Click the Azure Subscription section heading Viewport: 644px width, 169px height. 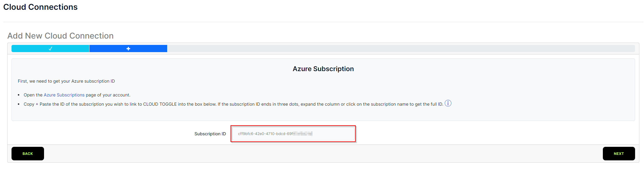(x=323, y=69)
